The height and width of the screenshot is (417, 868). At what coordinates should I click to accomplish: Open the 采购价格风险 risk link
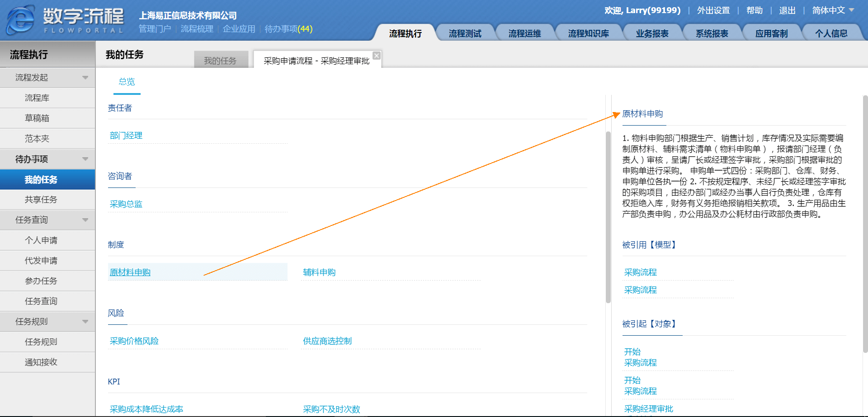tap(134, 341)
